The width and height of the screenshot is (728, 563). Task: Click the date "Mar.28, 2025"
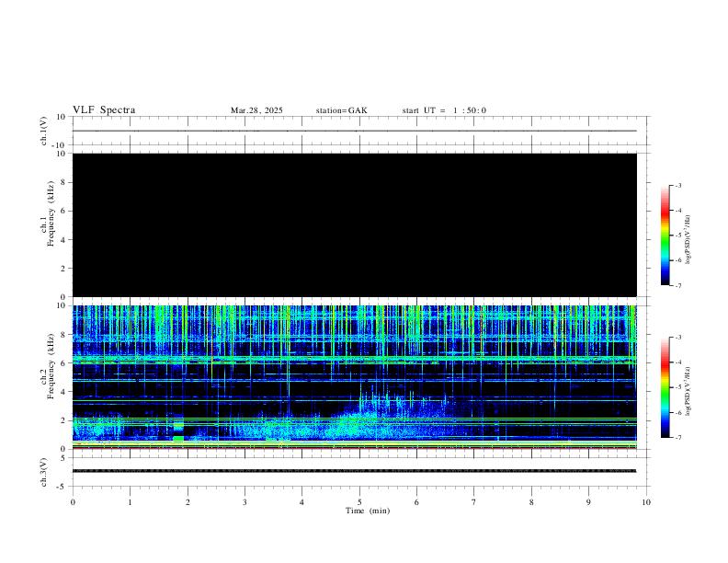coord(256,110)
